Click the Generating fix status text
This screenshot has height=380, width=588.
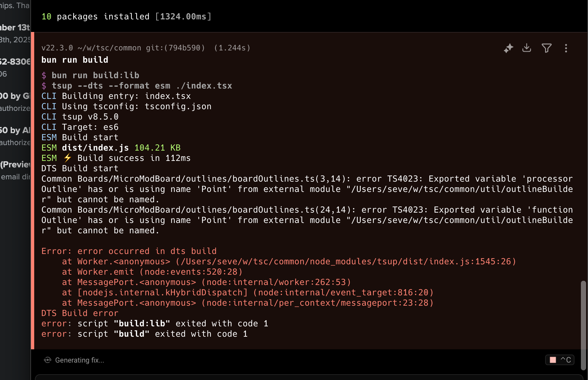pos(79,360)
